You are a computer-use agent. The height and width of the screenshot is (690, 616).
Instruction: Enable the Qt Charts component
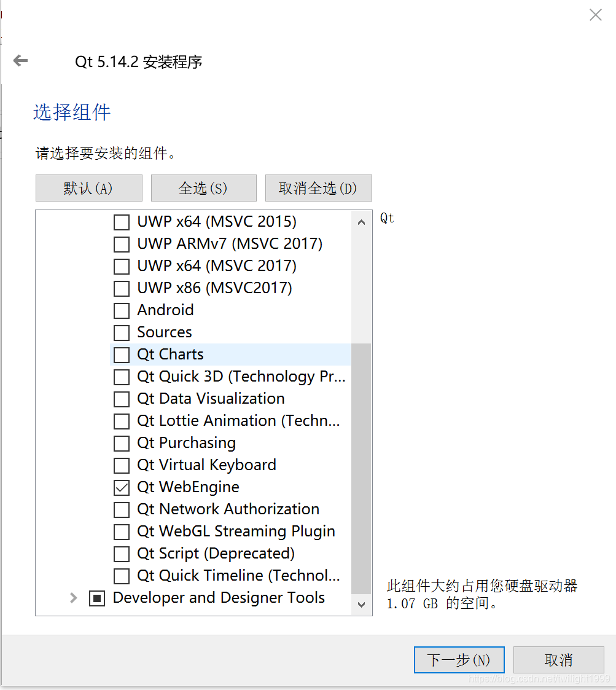121,355
